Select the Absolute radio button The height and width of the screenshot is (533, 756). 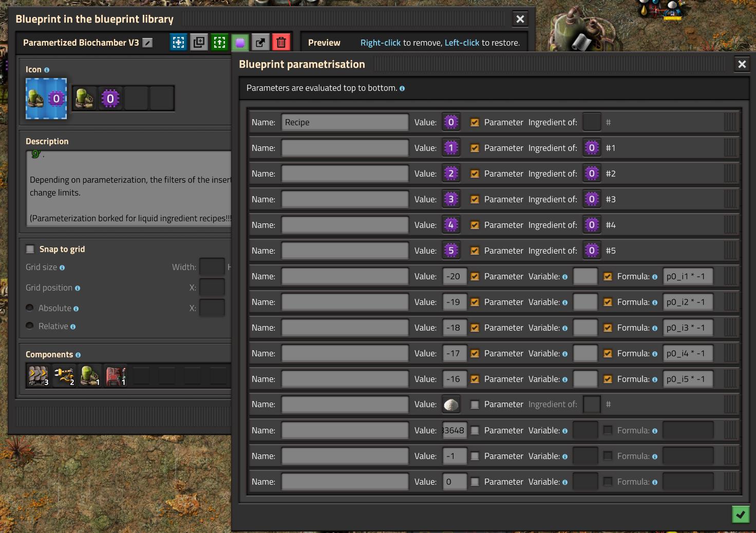tap(30, 308)
